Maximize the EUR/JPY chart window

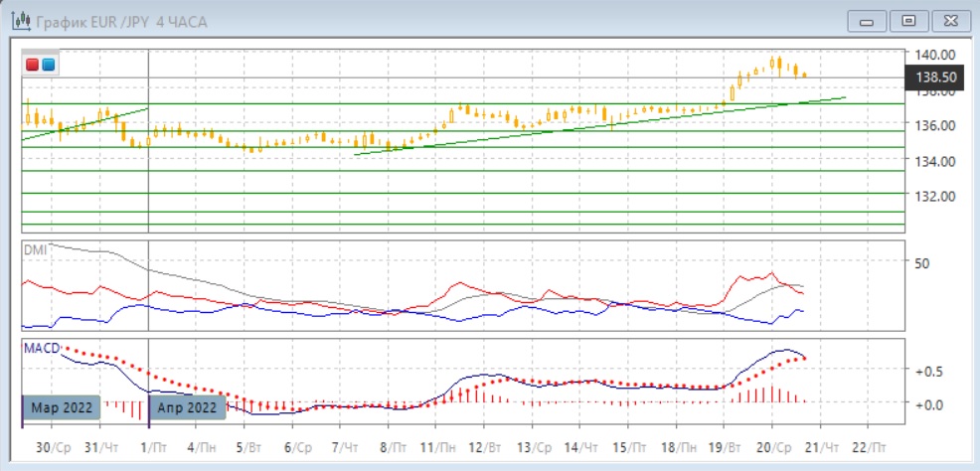(x=907, y=20)
